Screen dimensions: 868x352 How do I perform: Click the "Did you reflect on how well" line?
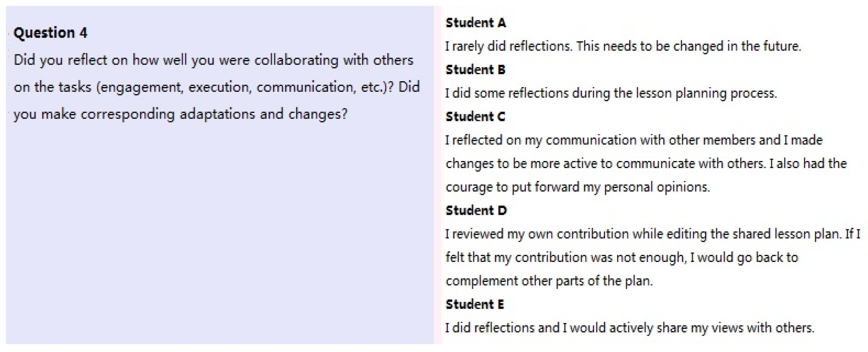(213, 60)
